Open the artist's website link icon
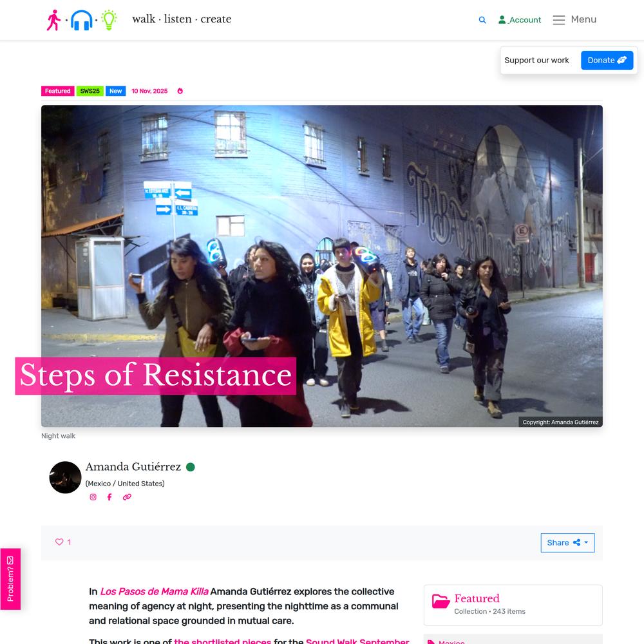The height and width of the screenshot is (644, 644). (x=127, y=497)
